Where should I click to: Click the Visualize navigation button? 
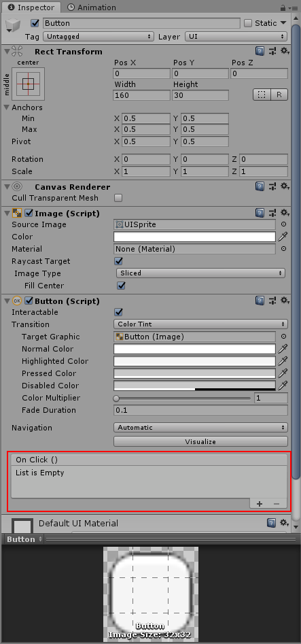[200, 441]
